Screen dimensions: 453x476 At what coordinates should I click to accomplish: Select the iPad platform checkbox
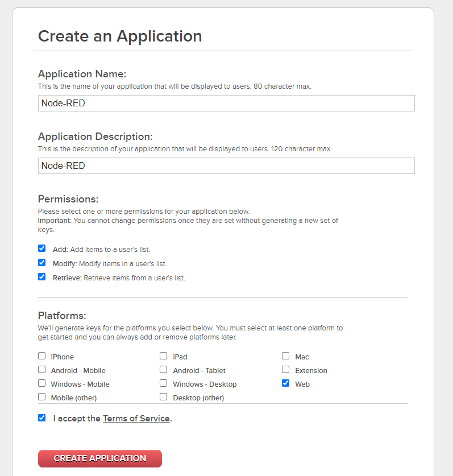pos(164,356)
